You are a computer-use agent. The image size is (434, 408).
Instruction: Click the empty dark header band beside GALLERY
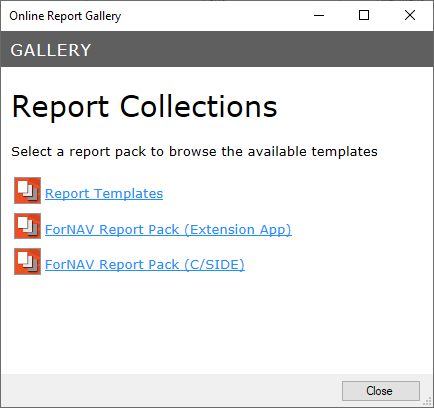coord(260,49)
